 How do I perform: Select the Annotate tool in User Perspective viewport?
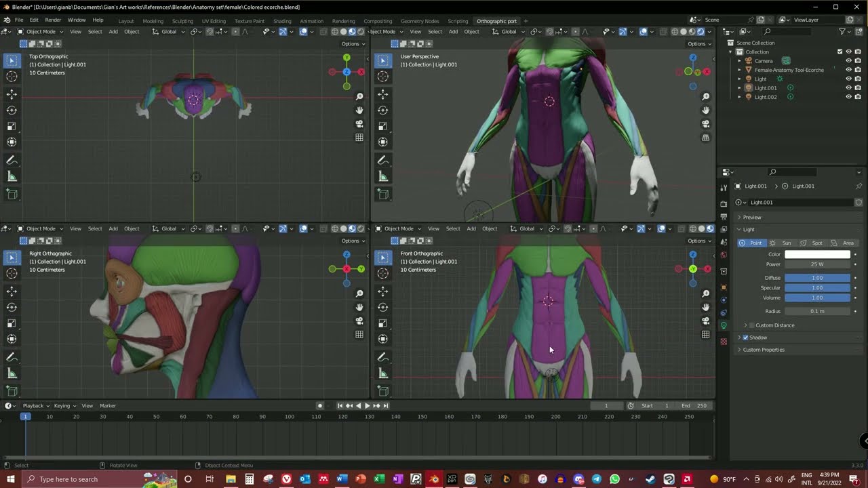pyautogui.click(x=382, y=161)
